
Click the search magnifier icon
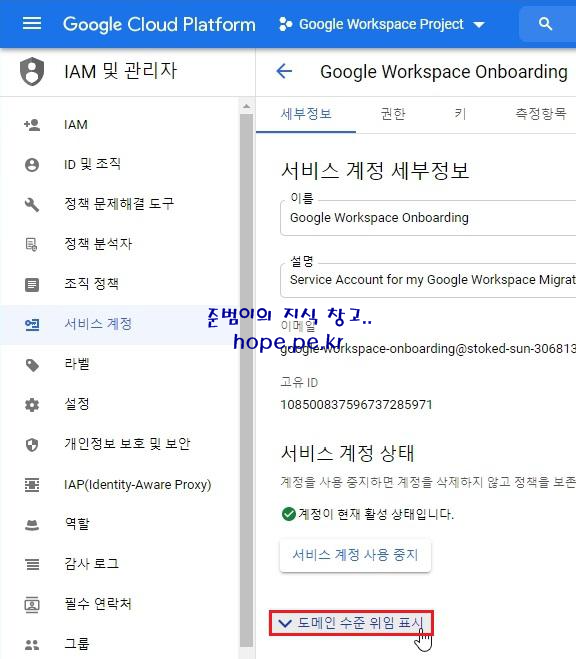pyautogui.click(x=545, y=24)
